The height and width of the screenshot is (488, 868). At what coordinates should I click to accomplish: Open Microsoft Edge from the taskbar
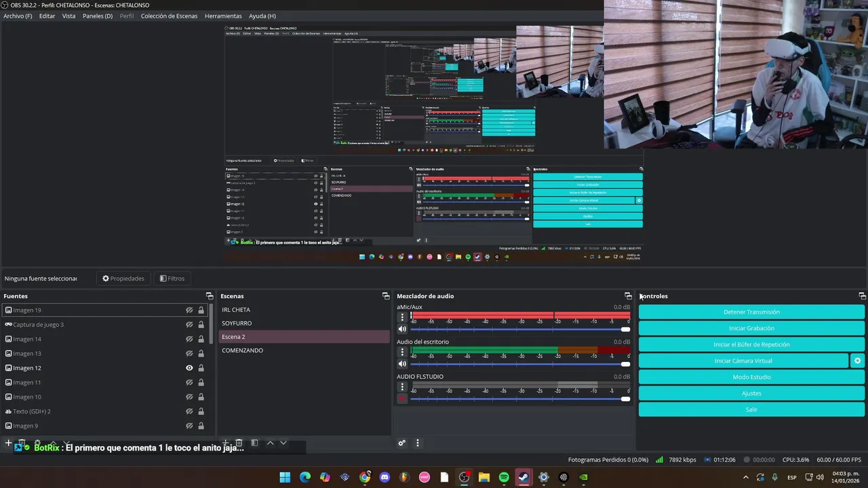tap(305, 477)
